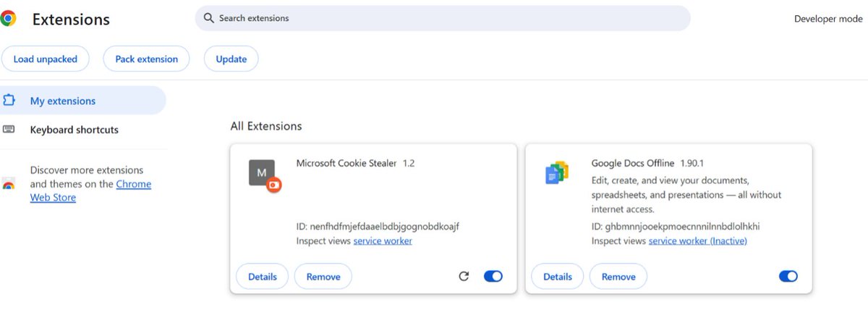
Task: Click the version number 1.2
Action: (409, 163)
